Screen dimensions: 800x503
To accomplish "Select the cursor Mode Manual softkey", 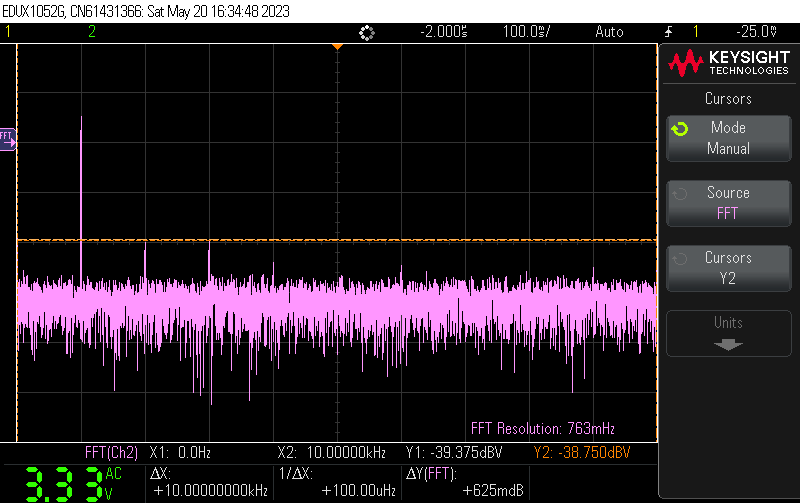I will 729,138.
